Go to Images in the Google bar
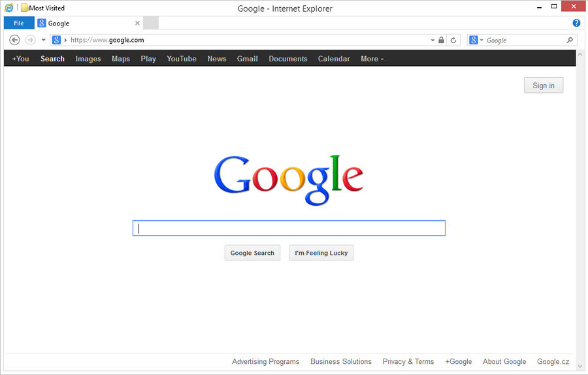The height and width of the screenshot is (375, 588). (x=88, y=59)
